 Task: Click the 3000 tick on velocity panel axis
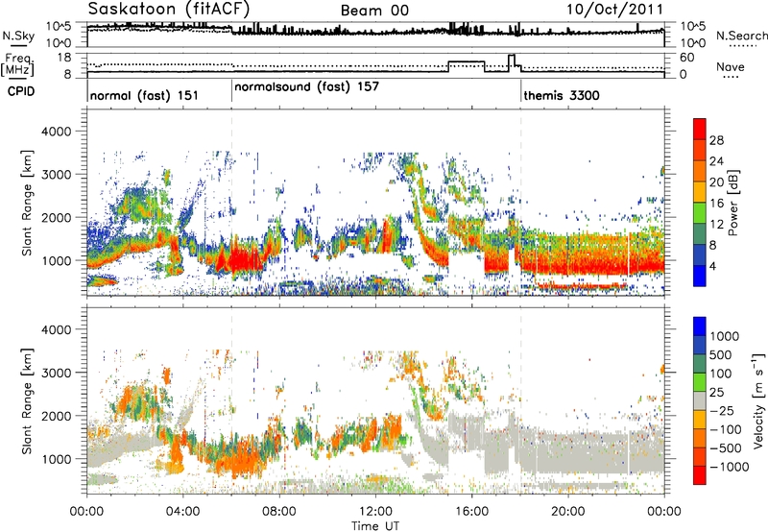[57, 373]
